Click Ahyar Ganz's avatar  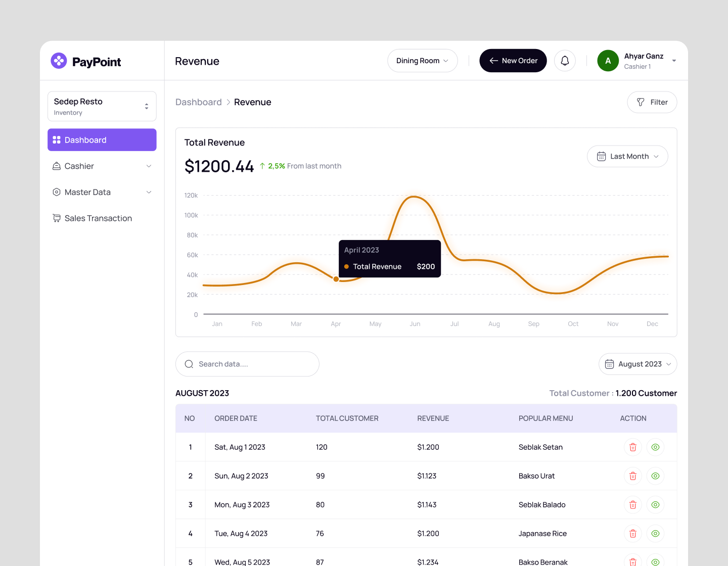click(x=608, y=60)
